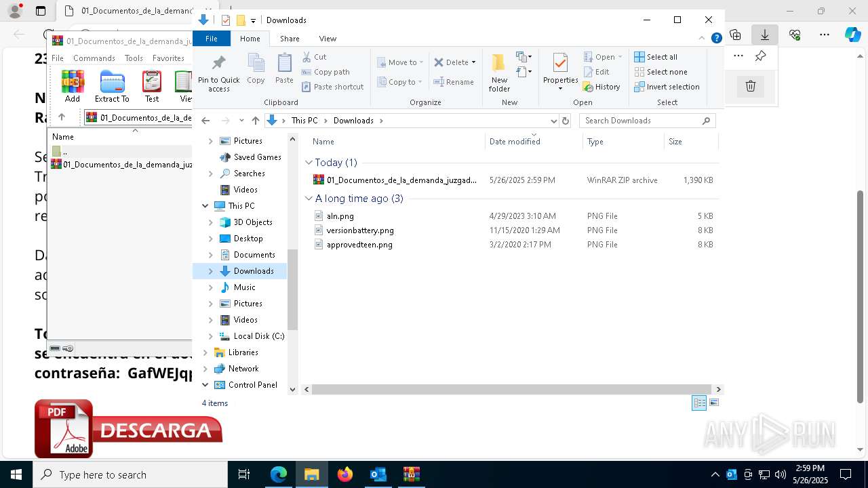
Task: Click the taskbar search box
Action: click(130, 474)
